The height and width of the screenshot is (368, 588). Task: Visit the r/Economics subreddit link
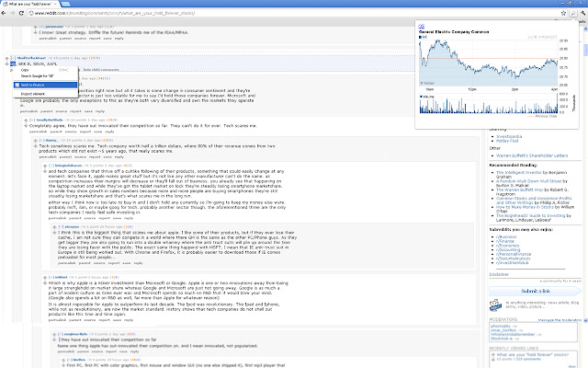coord(507,246)
